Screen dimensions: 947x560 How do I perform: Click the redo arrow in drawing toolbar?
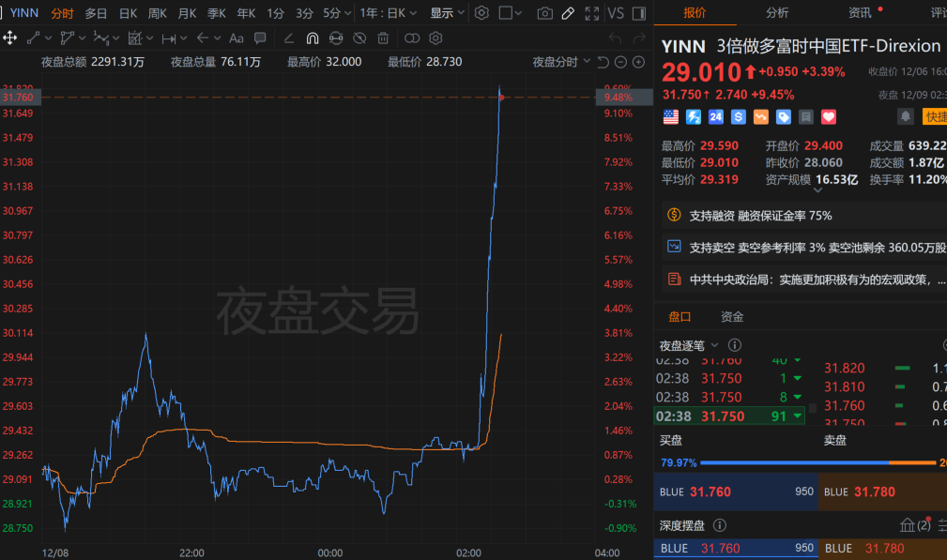(x=639, y=38)
